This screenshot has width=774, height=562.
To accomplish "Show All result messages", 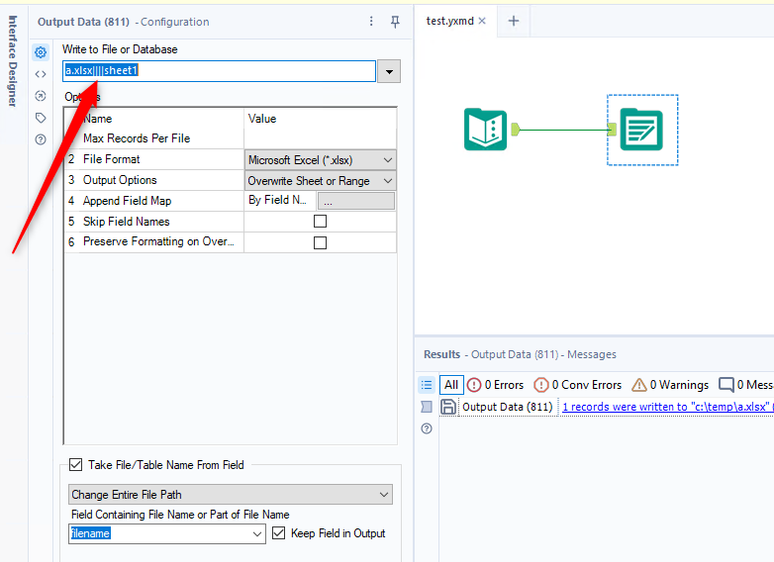I will click(451, 385).
